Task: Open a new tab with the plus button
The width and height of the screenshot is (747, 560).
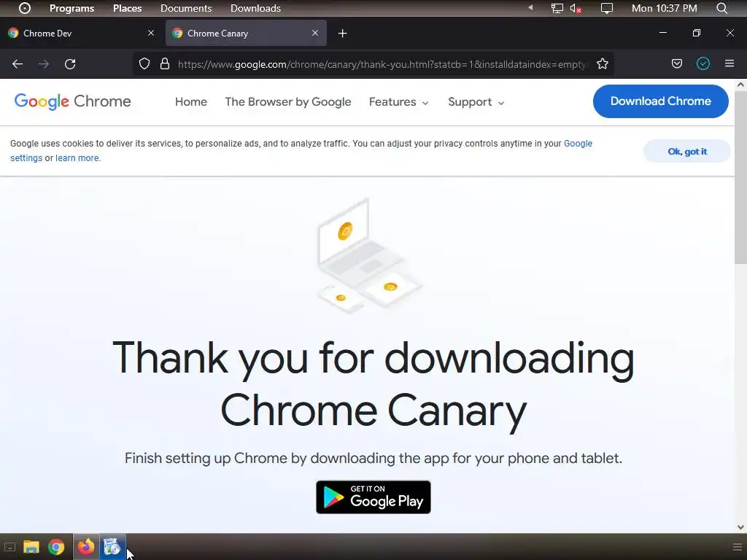Action: coord(343,34)
